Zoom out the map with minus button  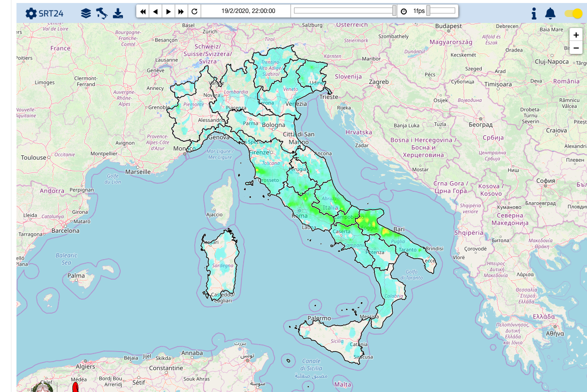click(x=576, y=48)
